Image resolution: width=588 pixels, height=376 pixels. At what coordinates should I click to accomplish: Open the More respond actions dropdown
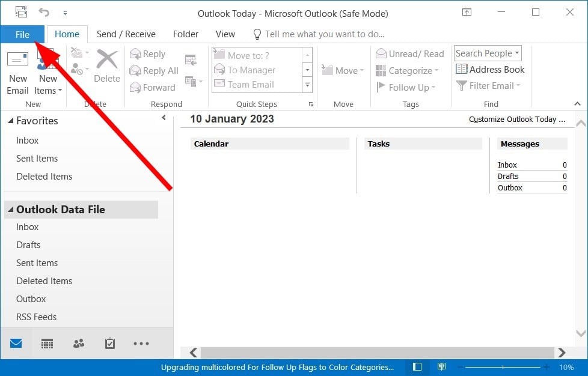click(194, 81)
